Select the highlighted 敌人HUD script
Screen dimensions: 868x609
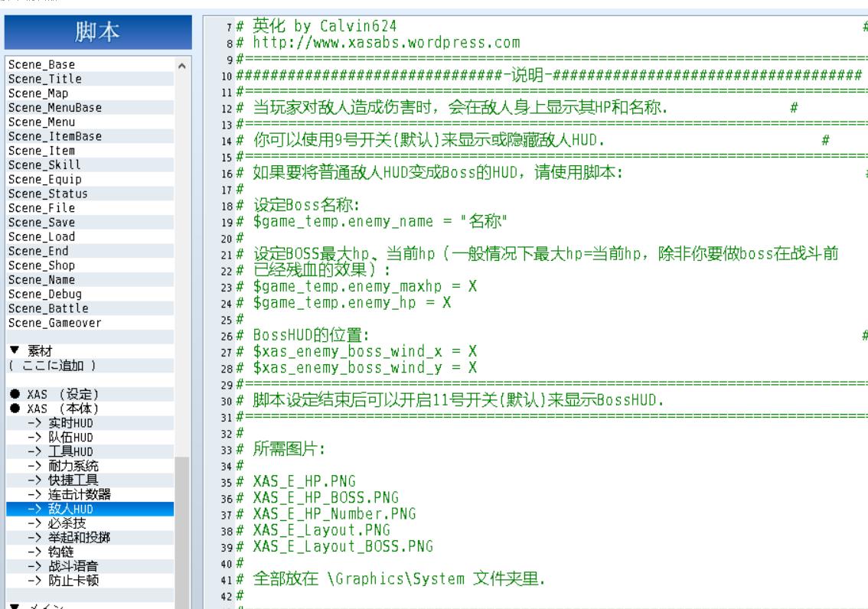pos(90,510)
